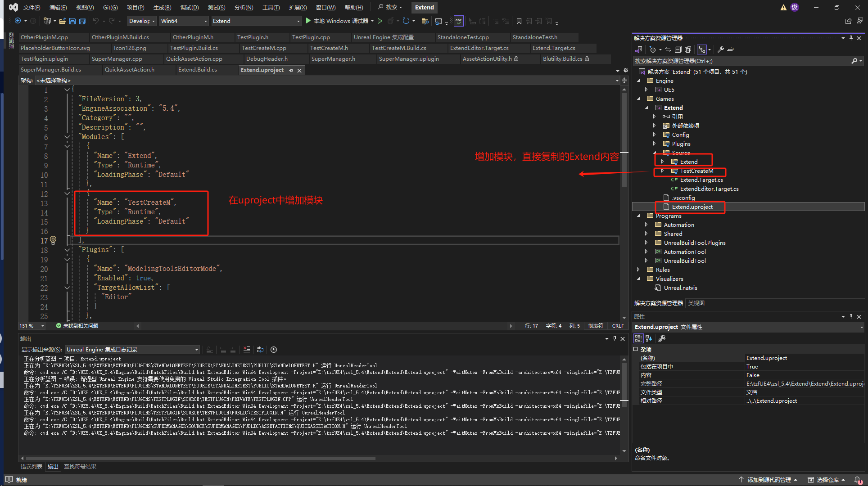Open the 错误列表 tab at bottom

[x=32, y=467]
